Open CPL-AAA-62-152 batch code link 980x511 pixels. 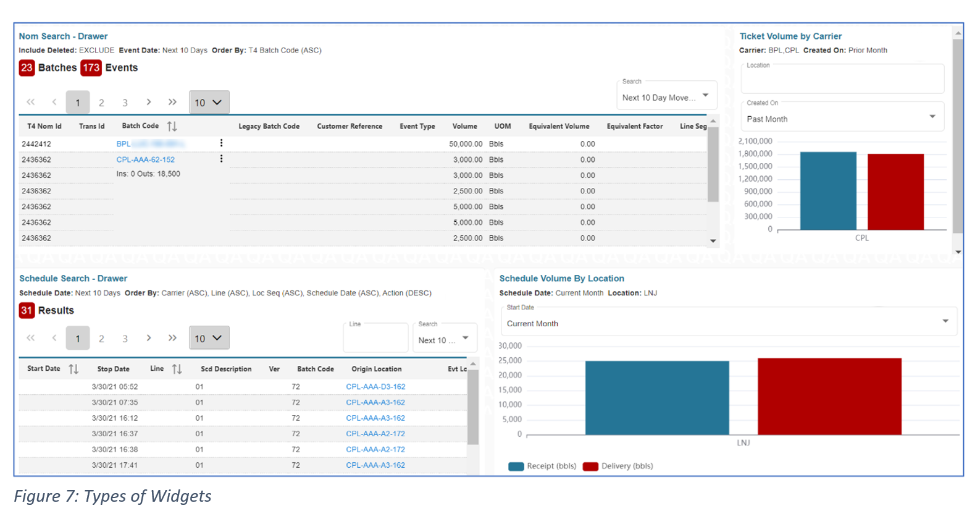145,159
